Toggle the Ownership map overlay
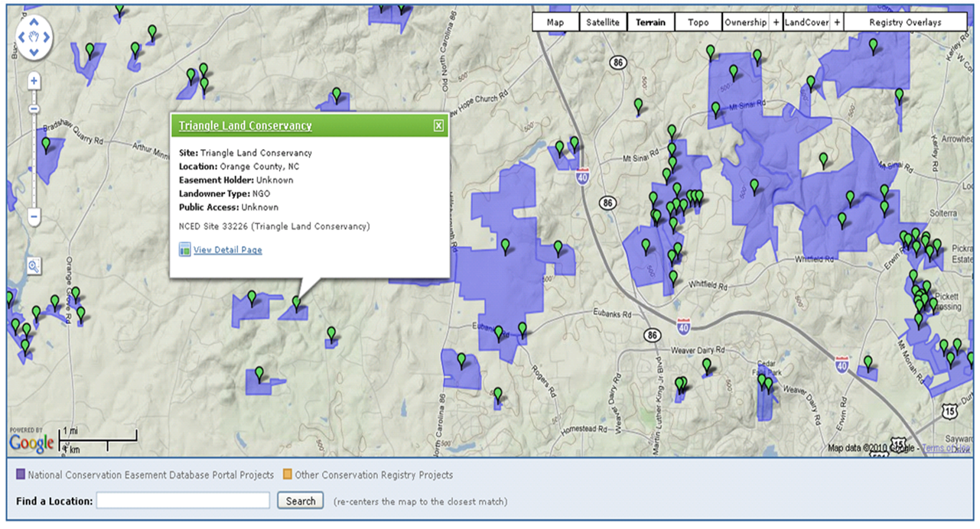This screenshot has height=529, width=980. click(x=746, y=22)
